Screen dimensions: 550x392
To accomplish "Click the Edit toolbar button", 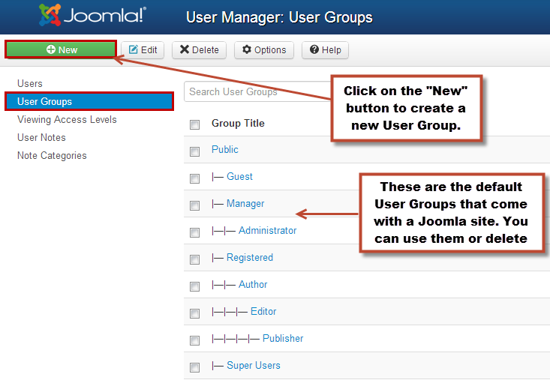I will (143, 50).
